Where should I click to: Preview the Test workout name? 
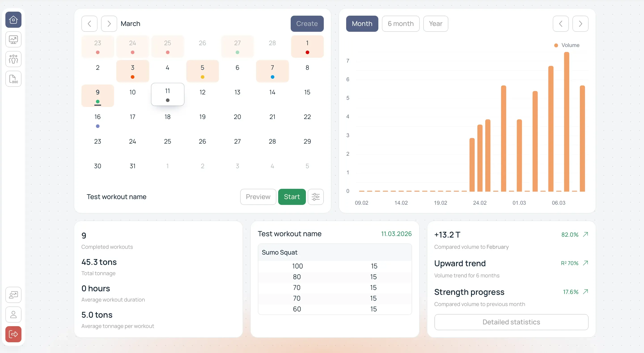(x=258, y=197)
